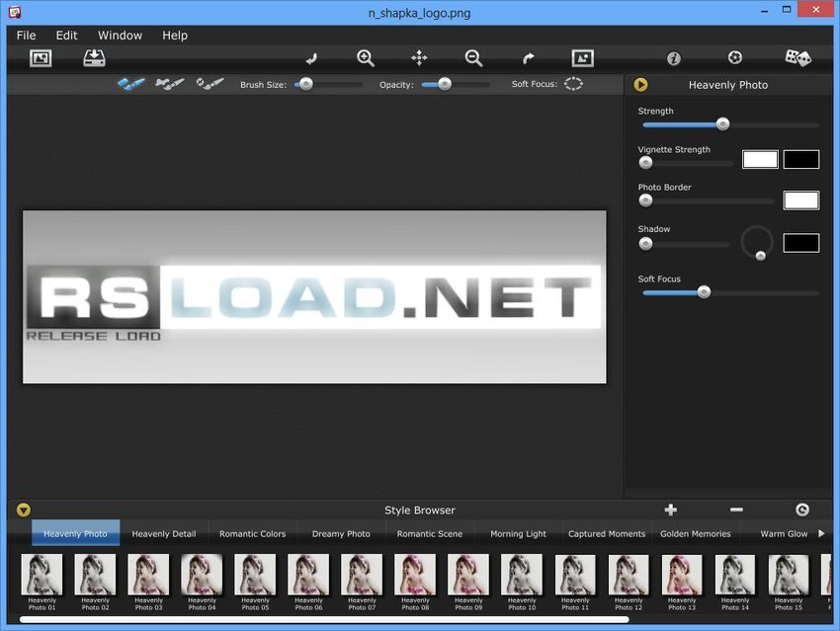Collapse the Style Browser with yellow arrow
This screenshot has height=631, width=840.
[x=23, y=510]
